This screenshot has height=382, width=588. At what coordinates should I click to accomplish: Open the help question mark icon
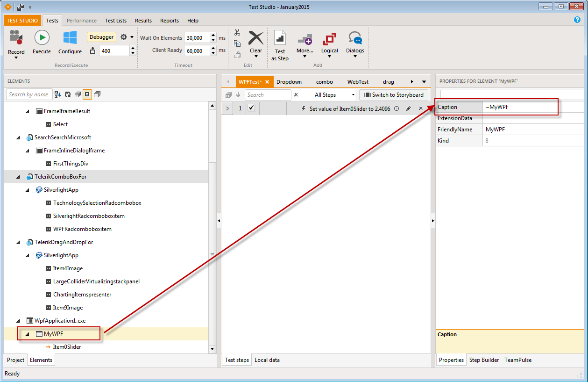[x=577, y=20]
